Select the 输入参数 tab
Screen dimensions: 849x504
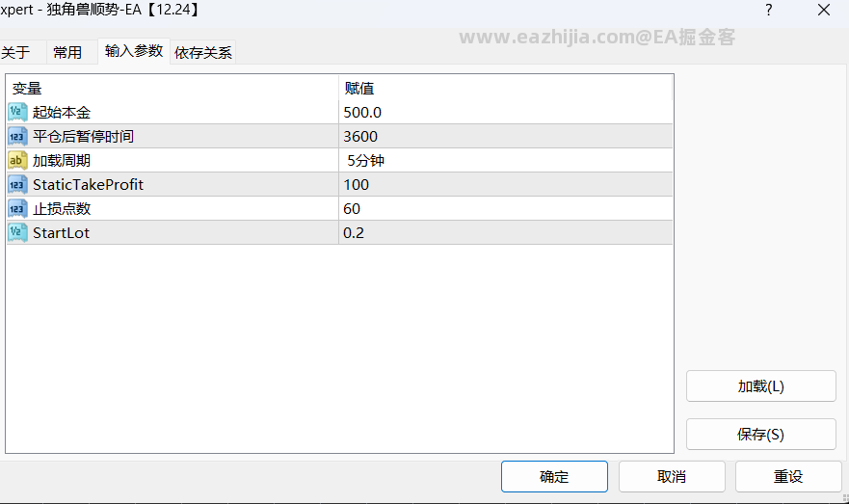pyautogui.click(x=134, y=51)
